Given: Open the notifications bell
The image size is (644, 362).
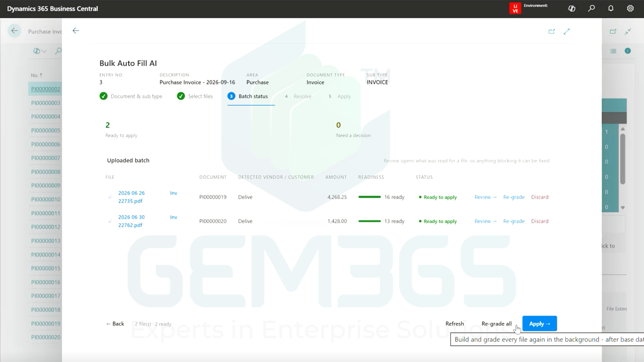Looking at the screenshot, I should pyautogui.click(x=611, y=9).
